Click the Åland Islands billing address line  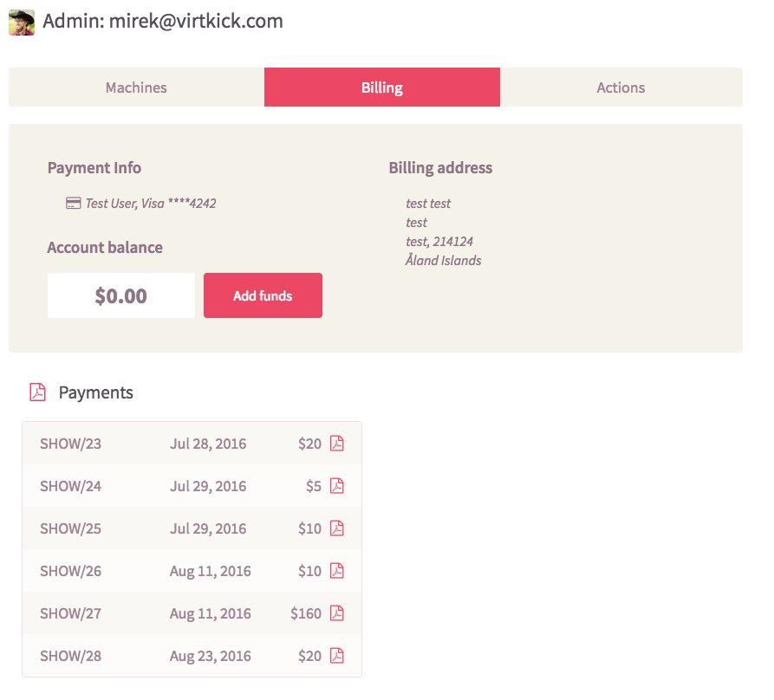pos(443,260)
